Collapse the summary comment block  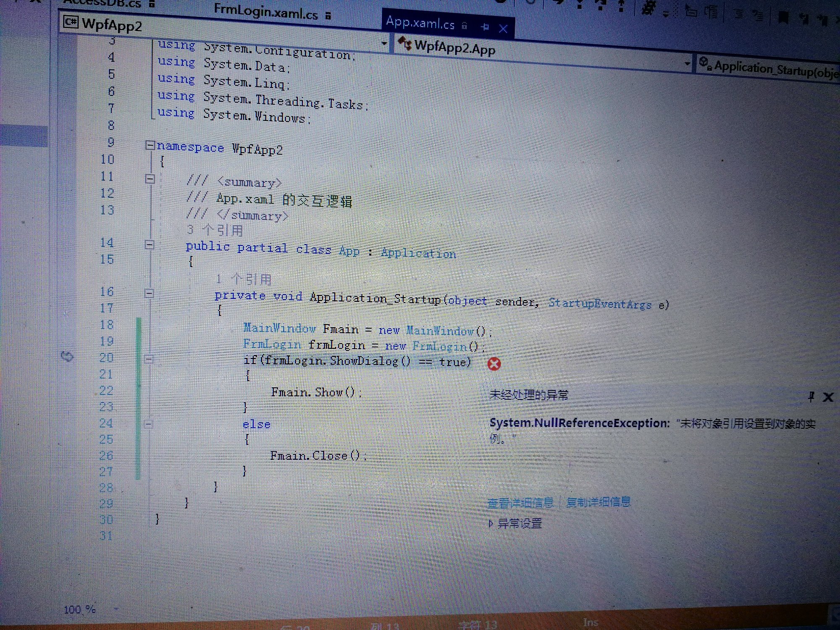click(150, 179)
